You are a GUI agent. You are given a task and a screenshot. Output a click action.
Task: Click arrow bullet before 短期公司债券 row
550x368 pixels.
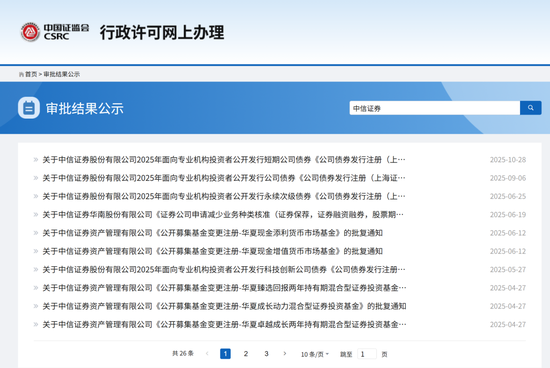(36, 160)
